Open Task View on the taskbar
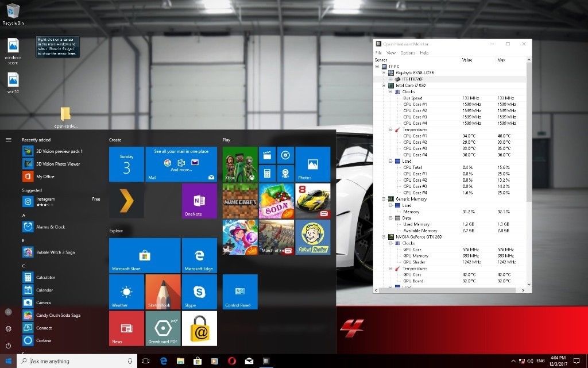 tap(145, 361)
